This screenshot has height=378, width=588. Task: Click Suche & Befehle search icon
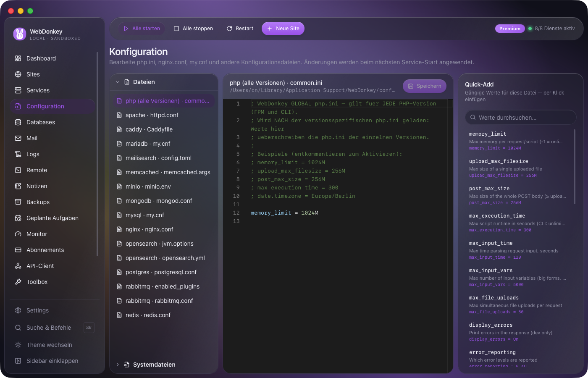pyautogui.click(x=18, y=328)
